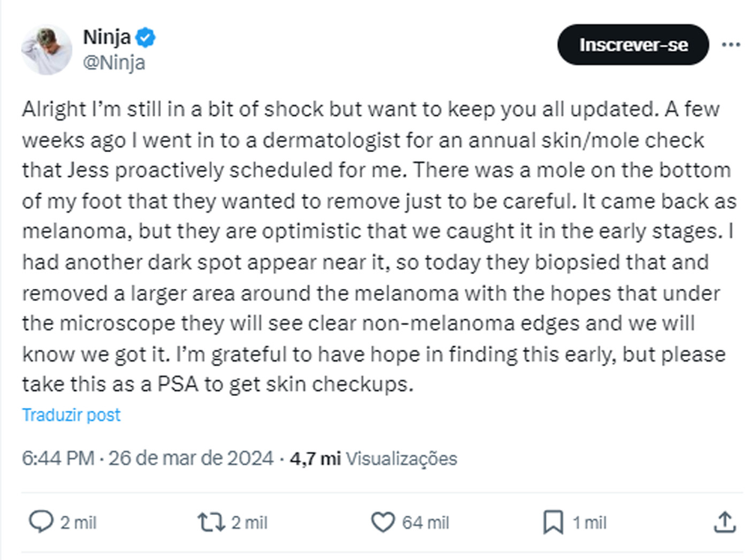Click the 26 de mar de 2024 date
This screenshot has width=749, height=560.
click(x=191, y=458)
